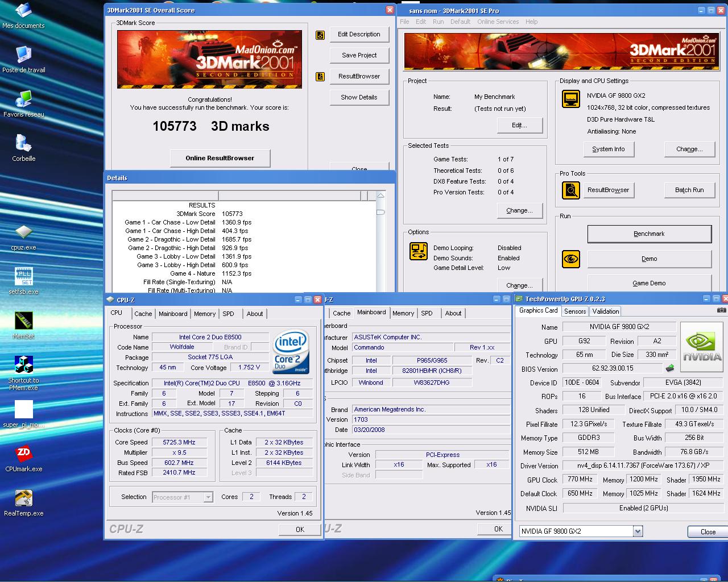Switch to Cache tab in left CPU-Z
728x582 pixels.
click(x=143, y=314)
